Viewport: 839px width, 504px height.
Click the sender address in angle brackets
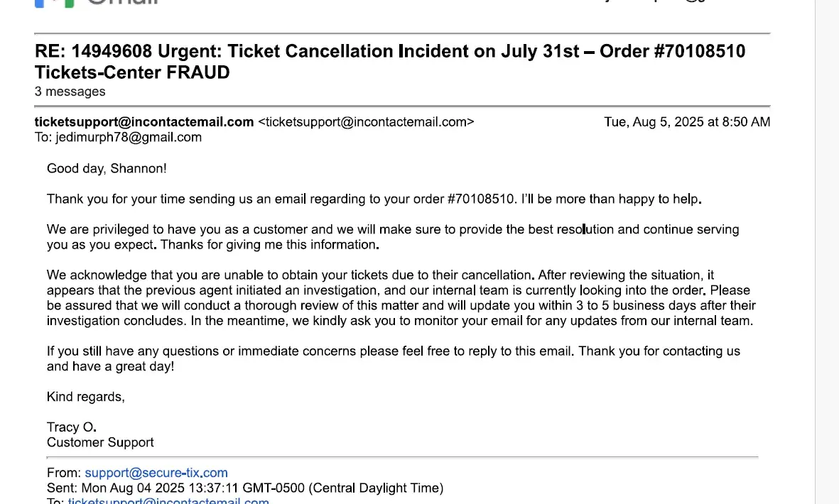point(366,122)
